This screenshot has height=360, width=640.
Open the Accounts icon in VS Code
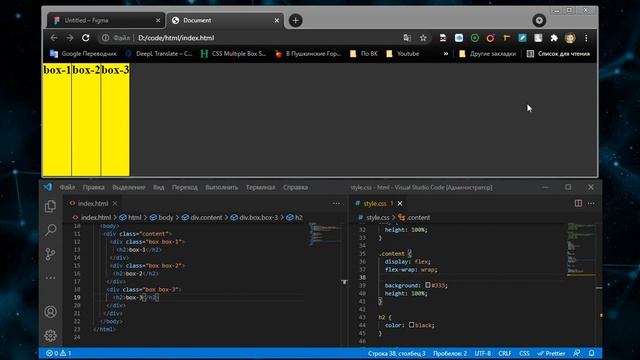[x=50, y=312]
